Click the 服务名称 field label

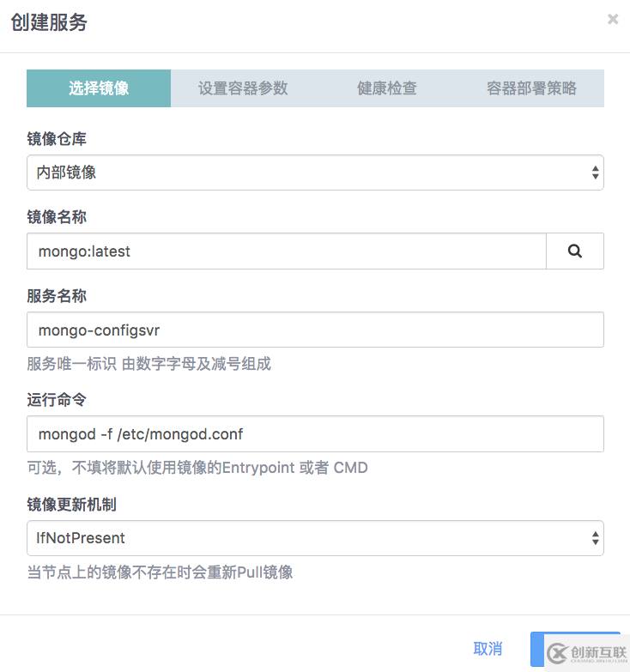57,296
